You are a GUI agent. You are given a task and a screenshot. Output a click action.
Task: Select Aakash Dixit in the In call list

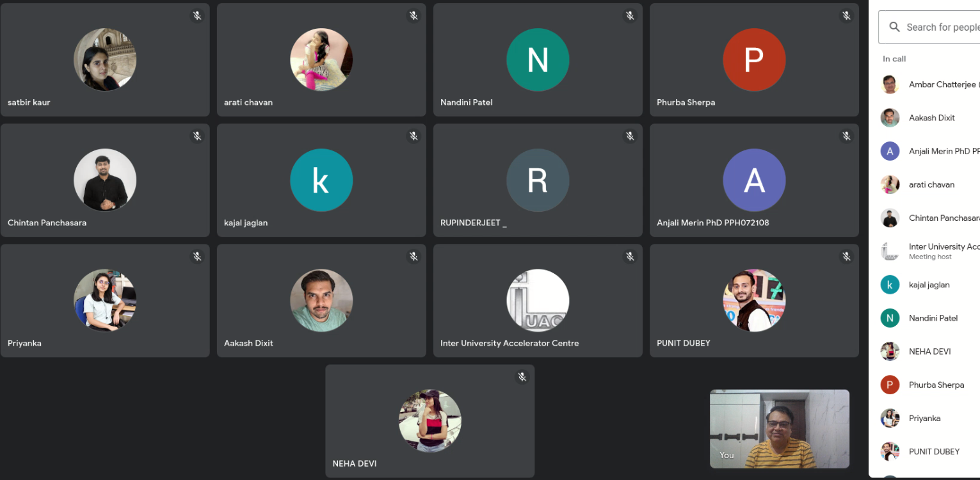pyautogui.click(x=931, y=118)
